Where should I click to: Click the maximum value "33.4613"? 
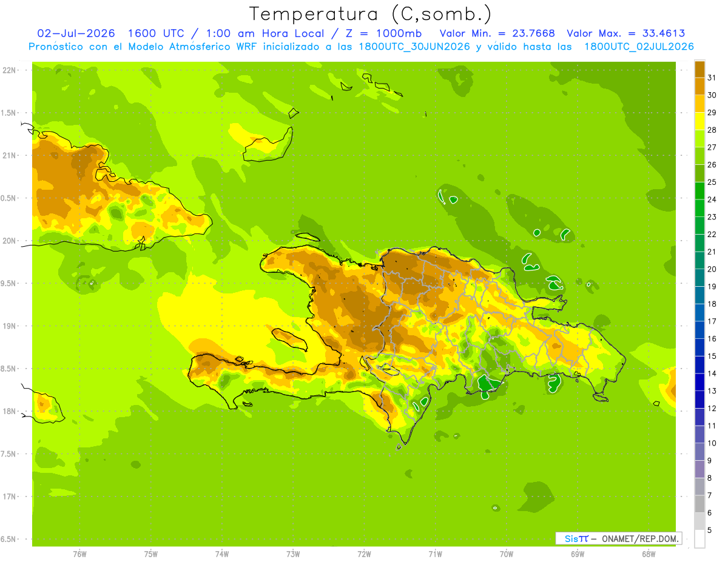[663, 33]
